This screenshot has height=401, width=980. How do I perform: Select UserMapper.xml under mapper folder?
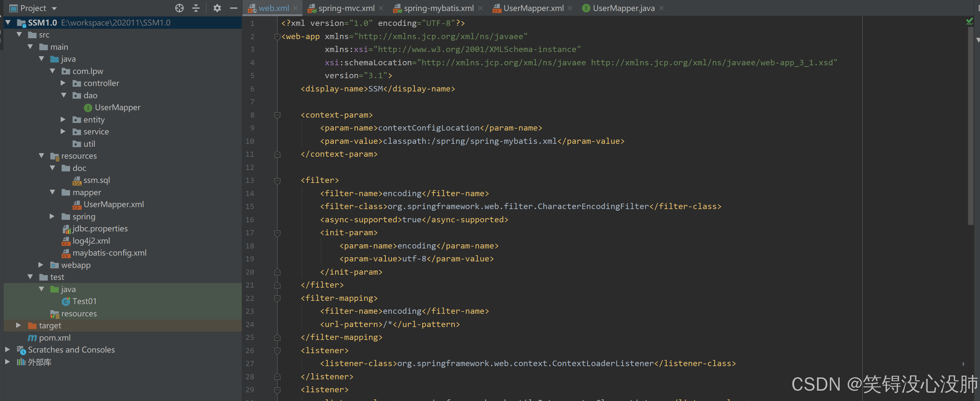(x=108, y=205)
